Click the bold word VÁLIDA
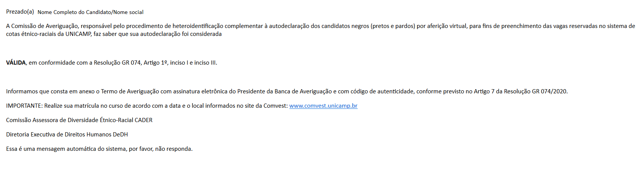 tap(16, 63)
